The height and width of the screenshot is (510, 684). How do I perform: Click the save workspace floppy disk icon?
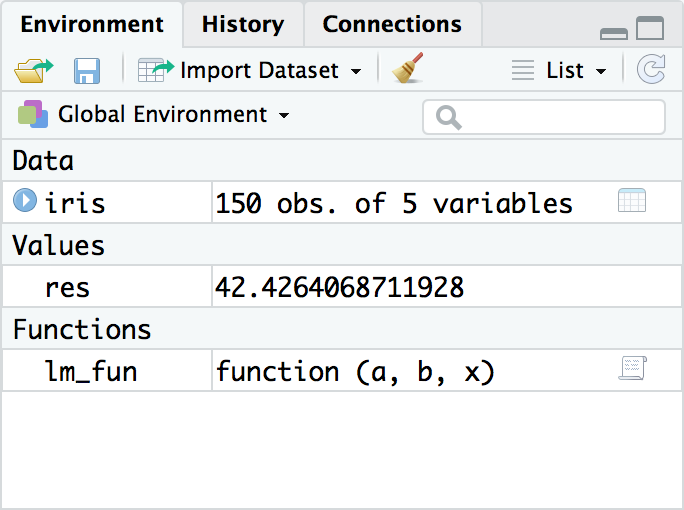[87, 71]
